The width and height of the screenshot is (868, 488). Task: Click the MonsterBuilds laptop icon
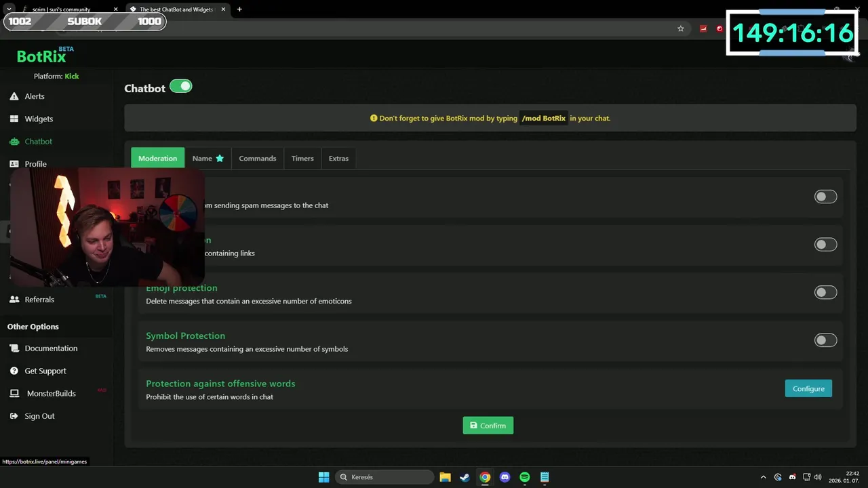click(x=14, y=393)
